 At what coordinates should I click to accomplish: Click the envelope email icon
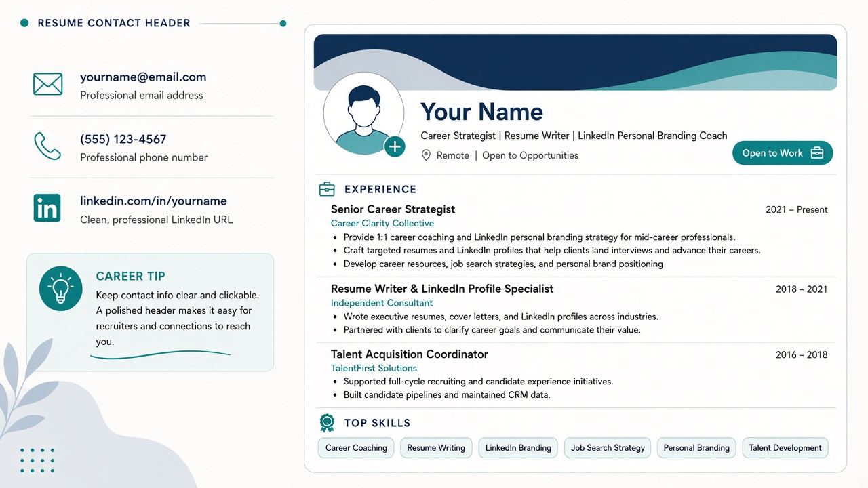[x=47, y=84]
